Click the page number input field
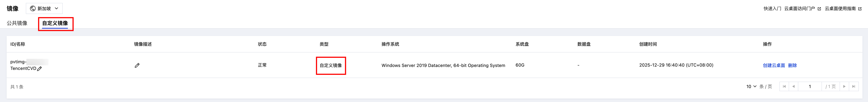This screenshot has height=102, width=868. tap(810, 87)
